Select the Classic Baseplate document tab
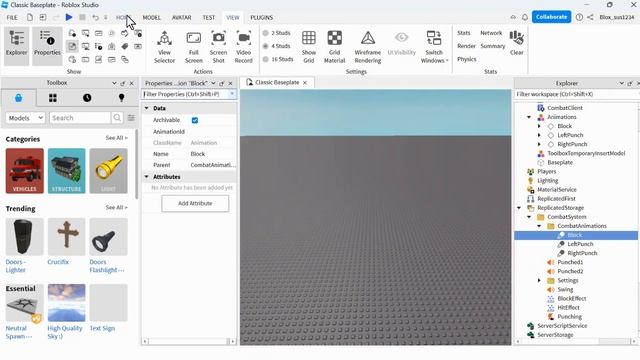The image size is (640, 360). click(277, 82)
